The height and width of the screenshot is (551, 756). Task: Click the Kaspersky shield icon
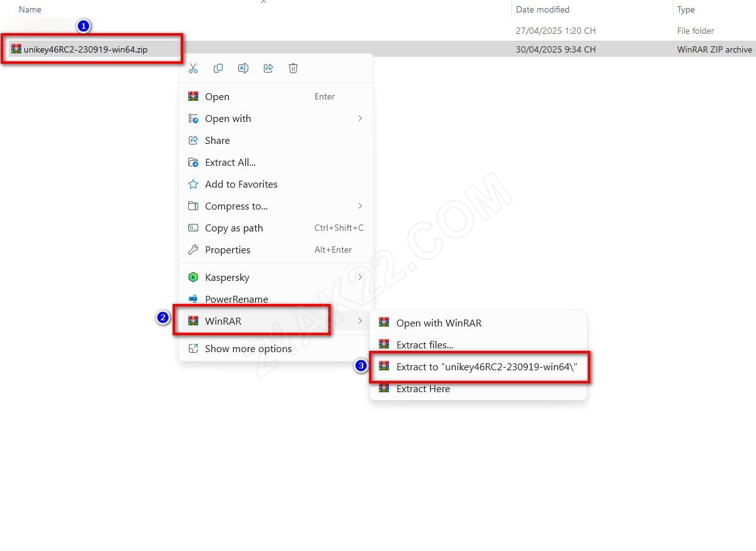193,277
